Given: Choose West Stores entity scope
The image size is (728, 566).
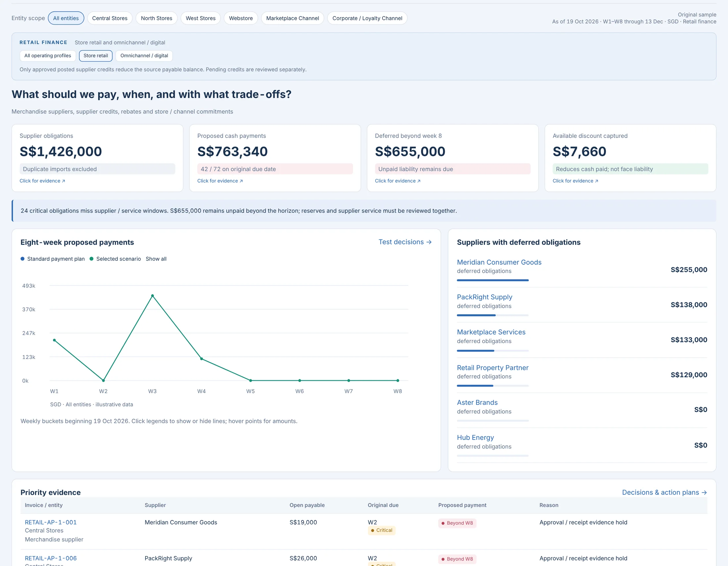Looking at the screenshot, I should 200,18.
